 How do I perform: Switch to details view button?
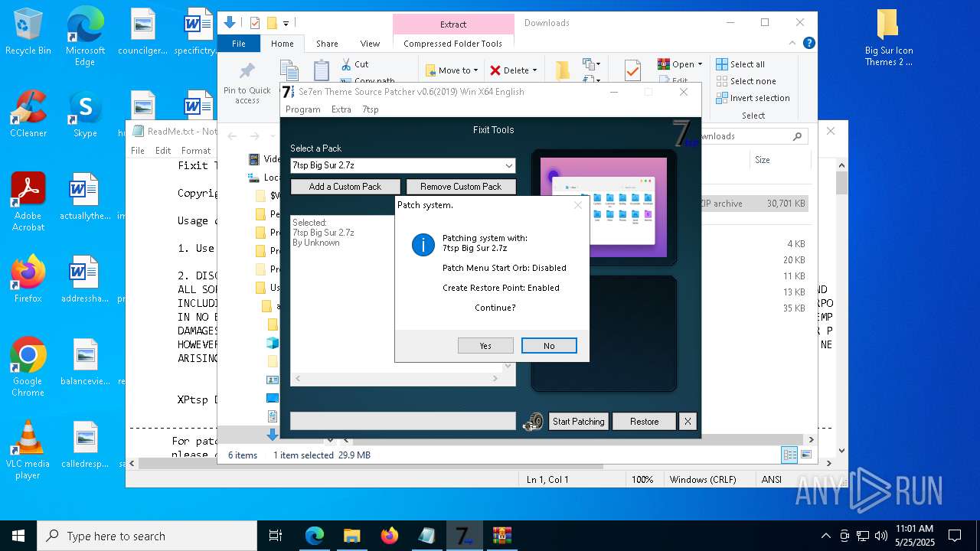pos(789,455)
